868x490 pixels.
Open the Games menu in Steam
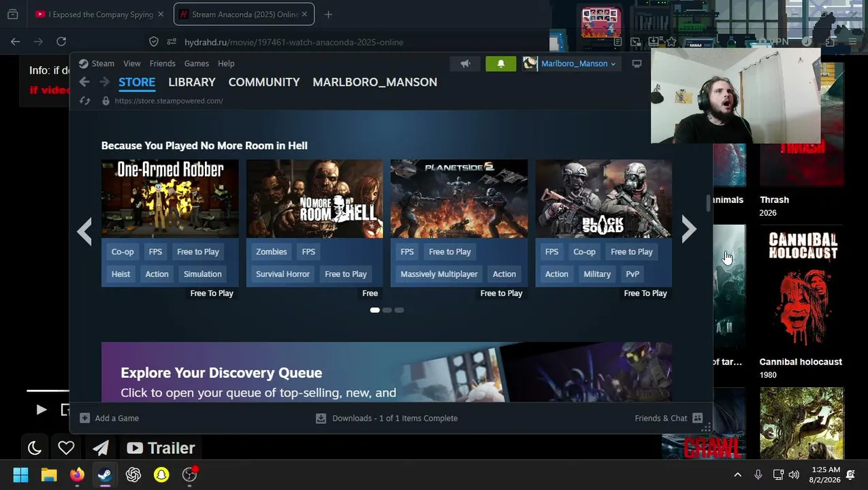coord(197,63)
